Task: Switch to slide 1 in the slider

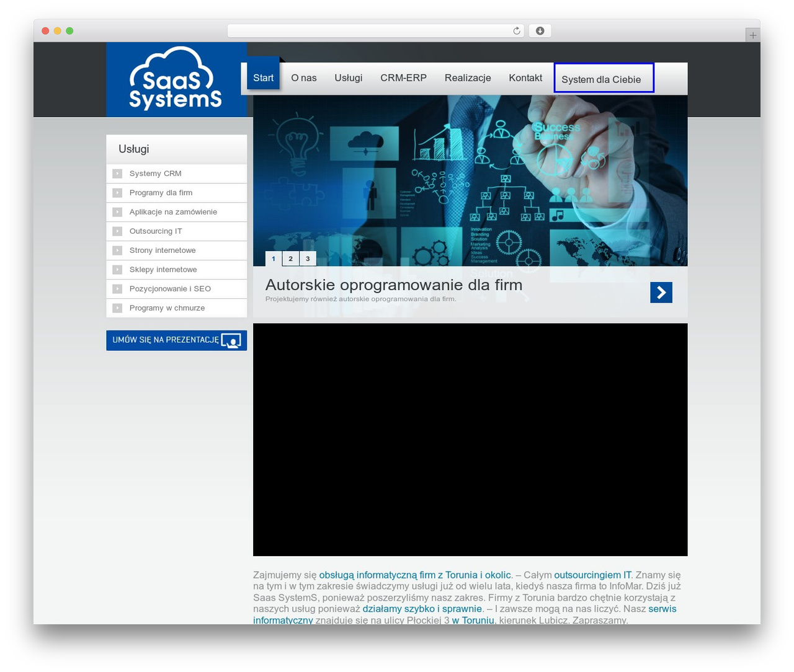Action: click(x=274, y=259)
